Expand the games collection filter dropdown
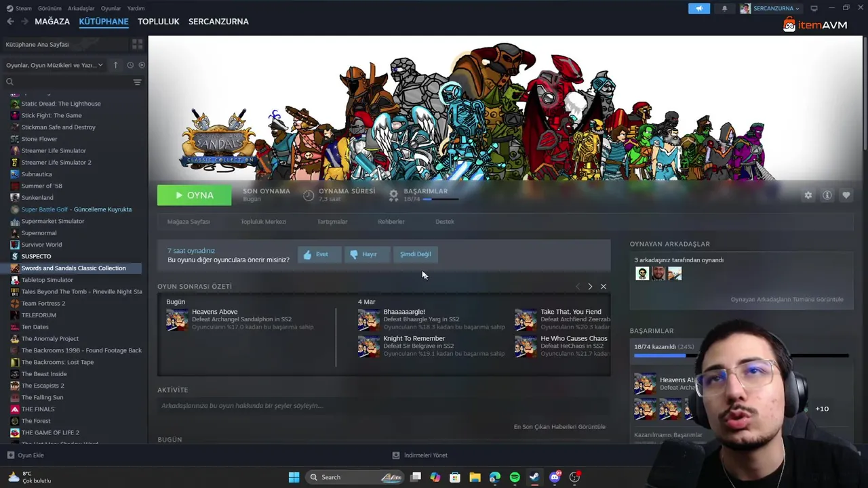This screenshot has width=868, height=488. click(x=54, y=65)
